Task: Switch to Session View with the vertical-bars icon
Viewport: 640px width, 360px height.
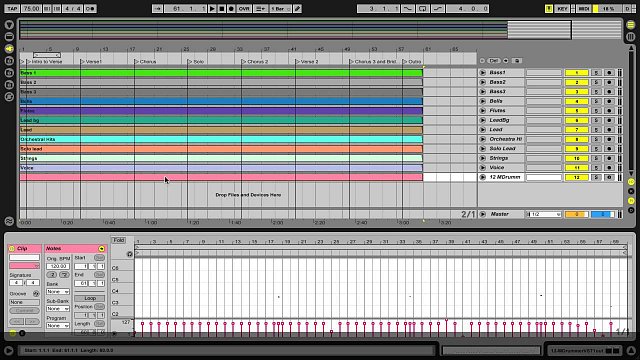Action: [631, 37]
